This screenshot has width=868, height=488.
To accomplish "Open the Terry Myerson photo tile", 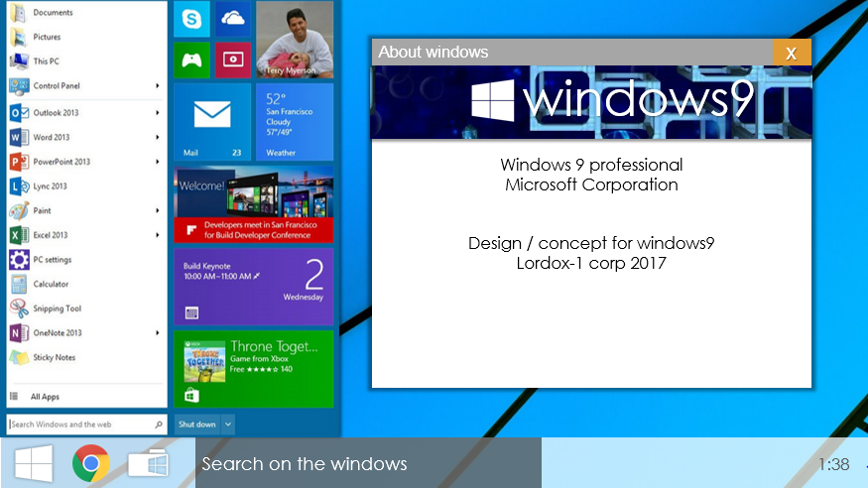I will (x=295, y=40).
